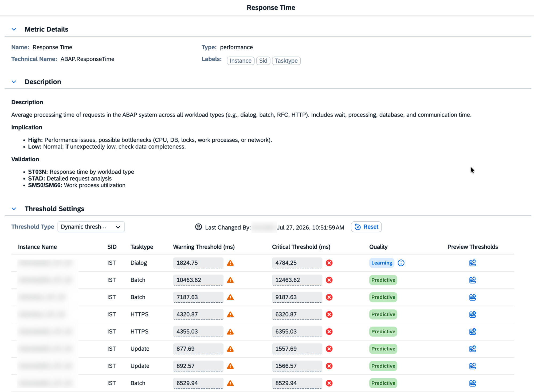
Task: Click warning triangle icon next to 1824.75
Action: (x=230, y=263)
